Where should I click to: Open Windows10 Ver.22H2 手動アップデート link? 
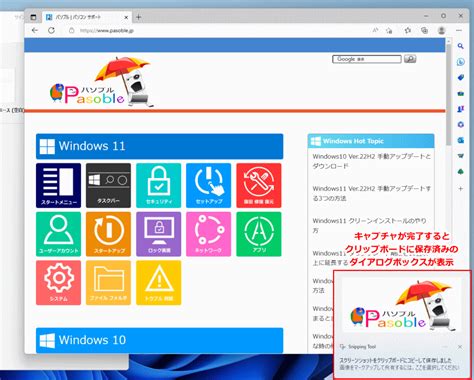coord(371,161)
